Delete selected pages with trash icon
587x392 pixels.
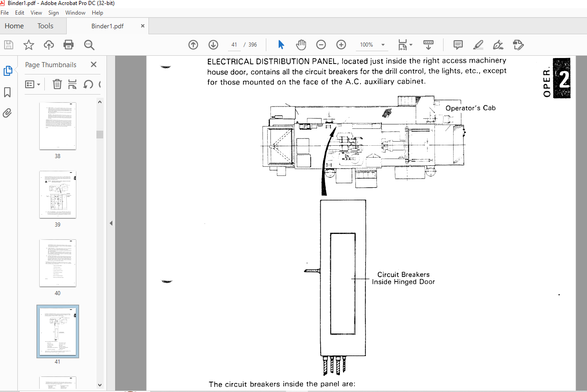coord(57,84)
